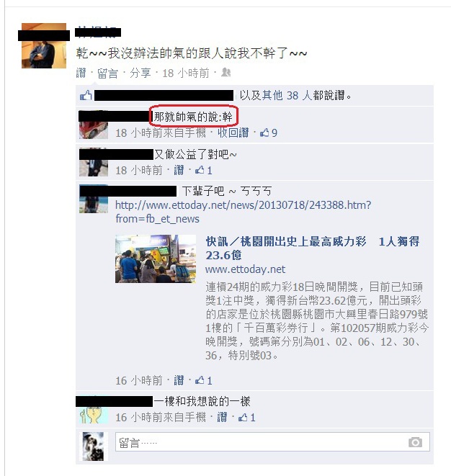This screenshot has width=451, height=476.
Task: Click the 9 likes thumbs-up on first comment
Action: (x=269, y=133)
